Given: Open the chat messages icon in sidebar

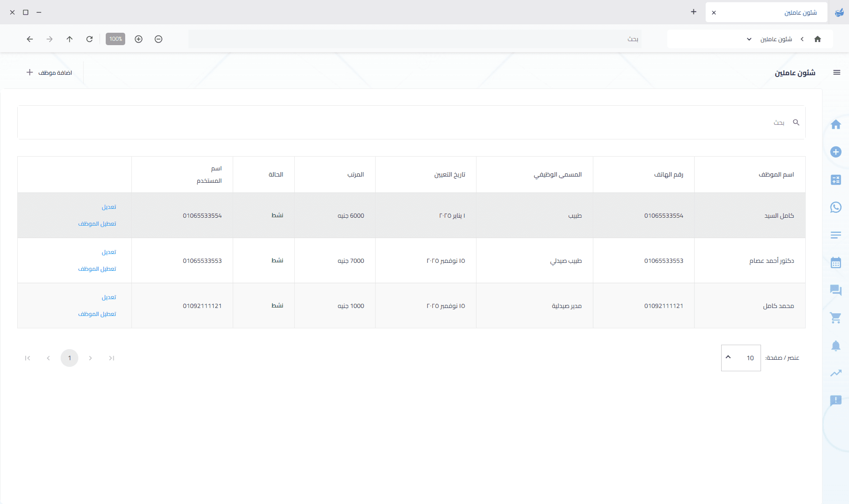Looking at the screenshot, I should click(x=835, y=290).
